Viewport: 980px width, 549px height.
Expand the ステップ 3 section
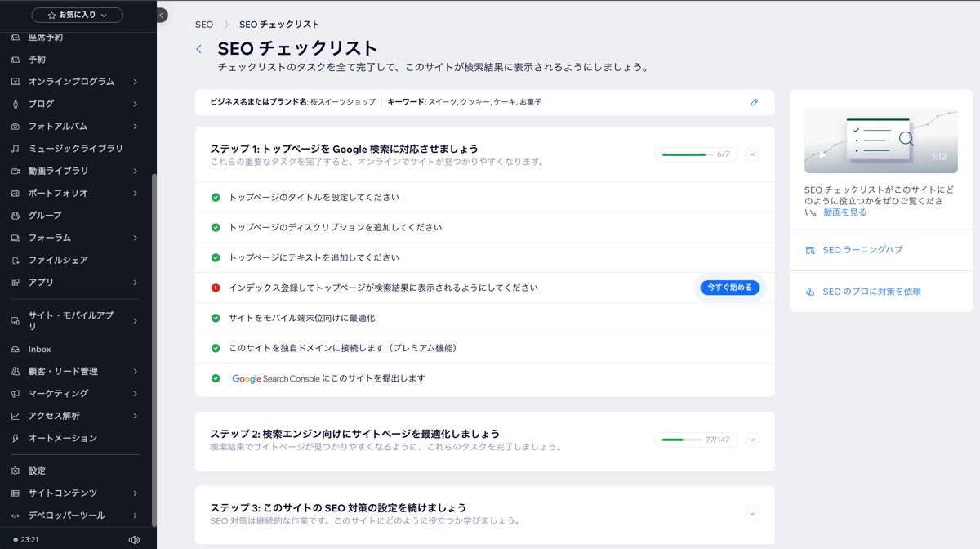[x=751, y=513]
